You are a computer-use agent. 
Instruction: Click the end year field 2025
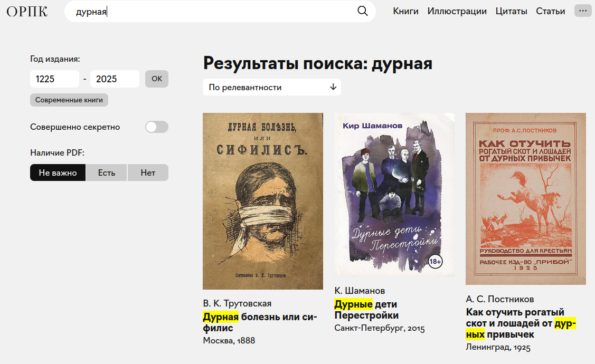(115, 79)
